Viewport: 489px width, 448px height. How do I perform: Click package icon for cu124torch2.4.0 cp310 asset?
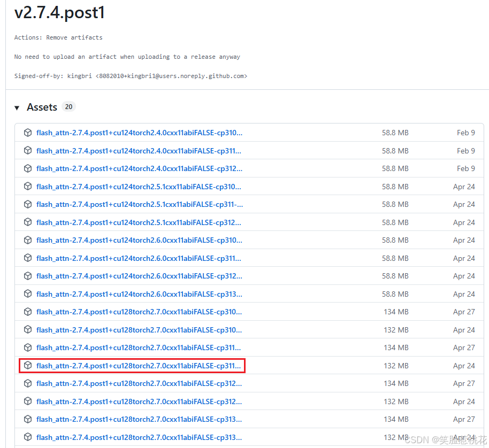click(x=28, y=133)
